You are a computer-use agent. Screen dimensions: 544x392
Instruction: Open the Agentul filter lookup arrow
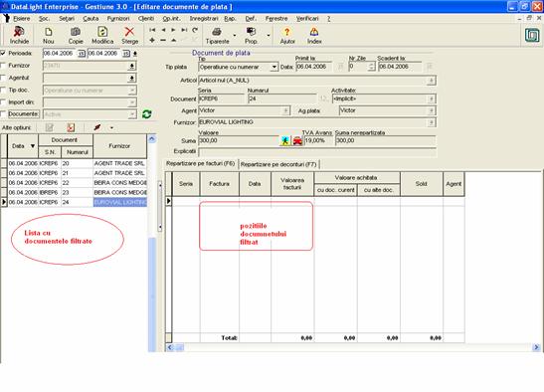(x=132, y=79)
